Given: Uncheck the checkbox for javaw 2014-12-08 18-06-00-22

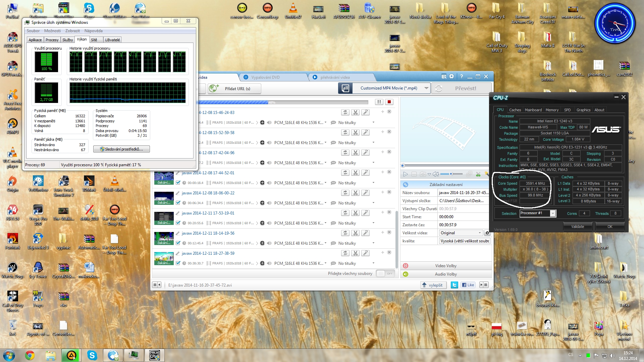Looking at the screenshot, I should pos(178,203).
